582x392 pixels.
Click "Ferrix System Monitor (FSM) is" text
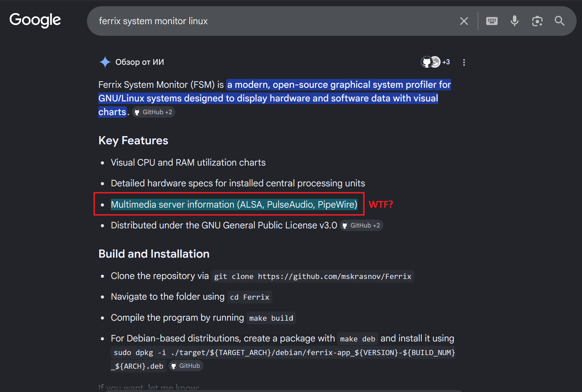161,85
